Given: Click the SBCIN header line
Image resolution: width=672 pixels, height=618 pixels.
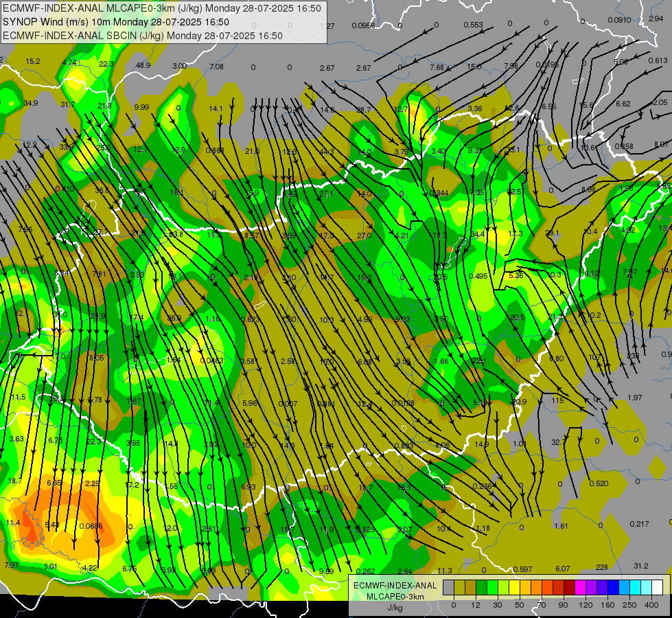Looking at the screenshot, I should [x=142, y=36].
